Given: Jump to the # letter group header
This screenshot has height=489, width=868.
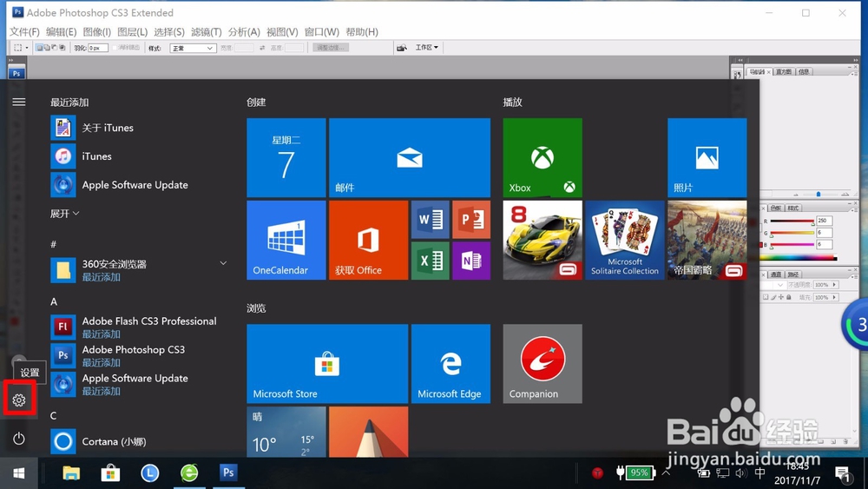Looking at the screenshot, I should (53, 244).
